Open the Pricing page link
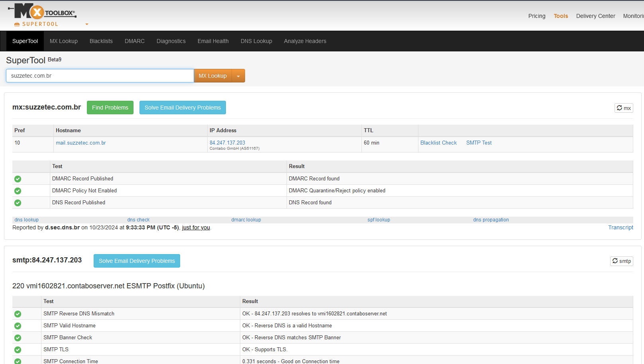Image resolution: width=644 pixels, height=364 pixels. (x=536, y=16)
